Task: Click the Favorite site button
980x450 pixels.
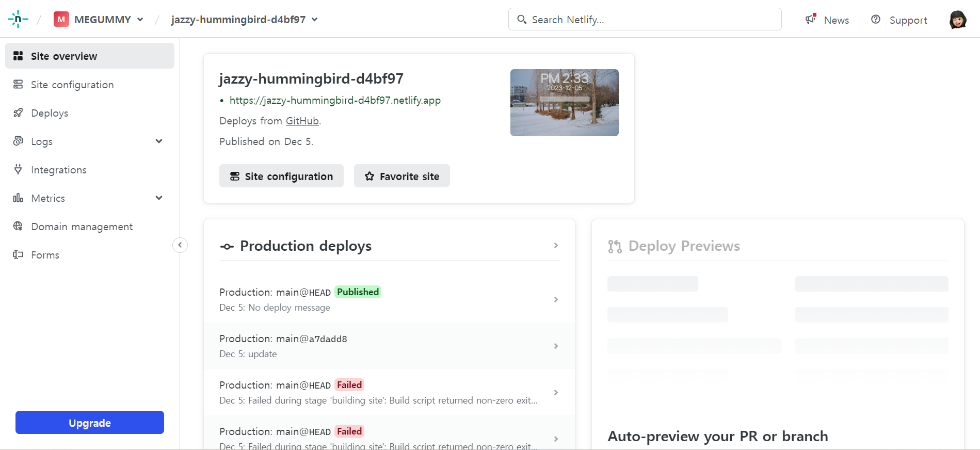Action: point(401,176)
